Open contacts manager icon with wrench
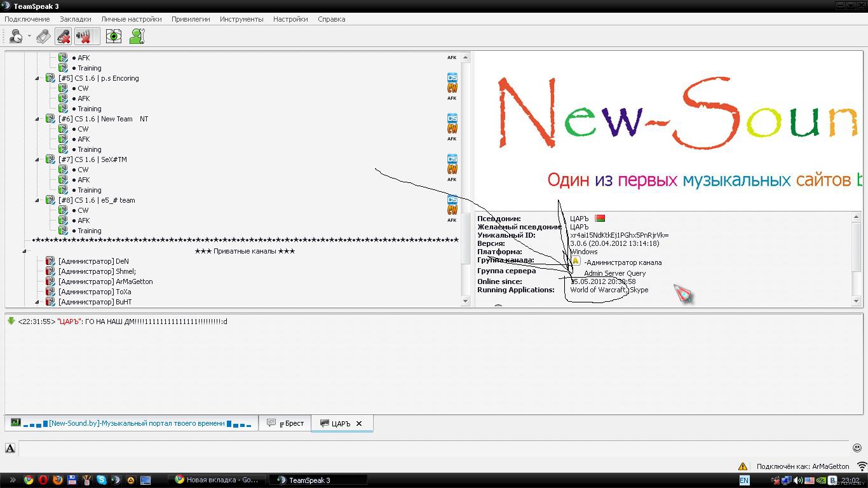This screenshot has height=488, width=868. point(137,36)
